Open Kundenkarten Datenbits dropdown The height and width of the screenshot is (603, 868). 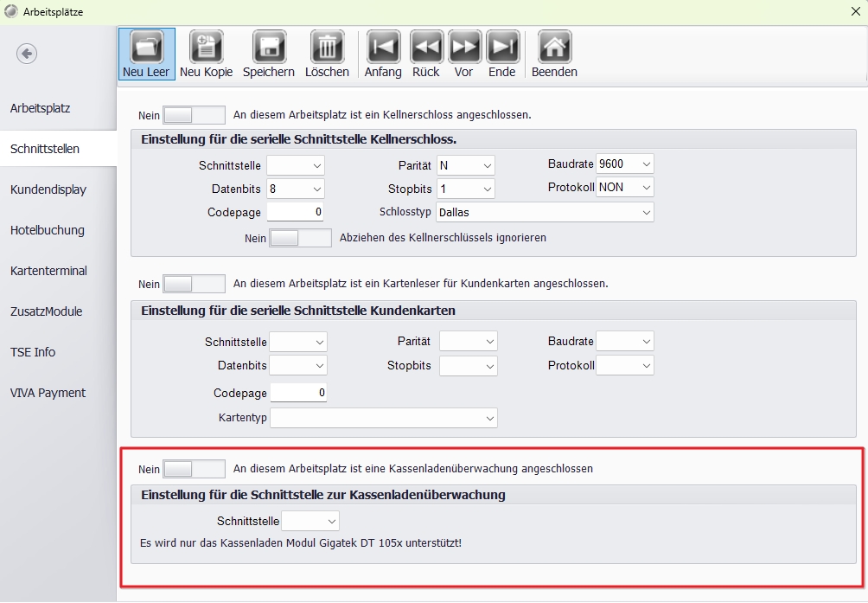point(298,365)
